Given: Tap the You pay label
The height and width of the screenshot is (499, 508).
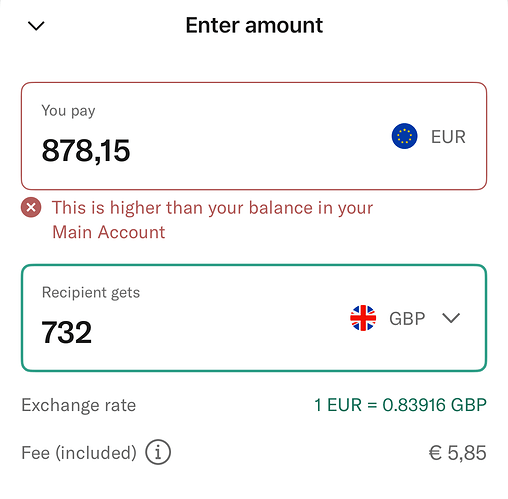Looking at the screenshot, I should (x=68, y=111).
